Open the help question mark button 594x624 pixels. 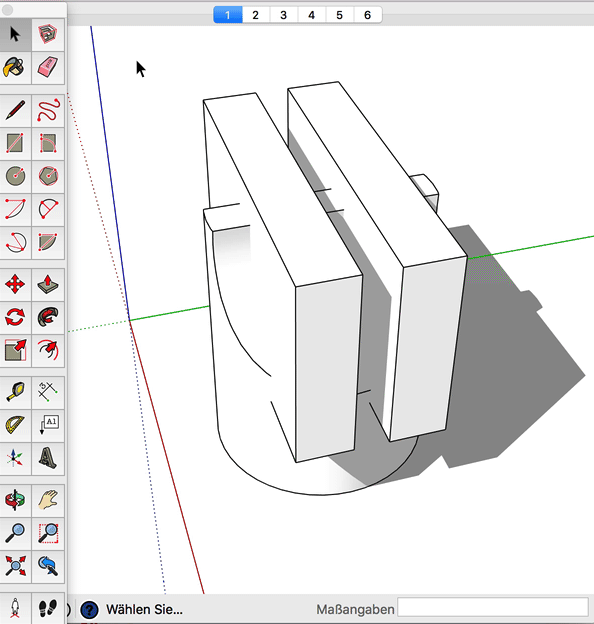click(89, 609)
